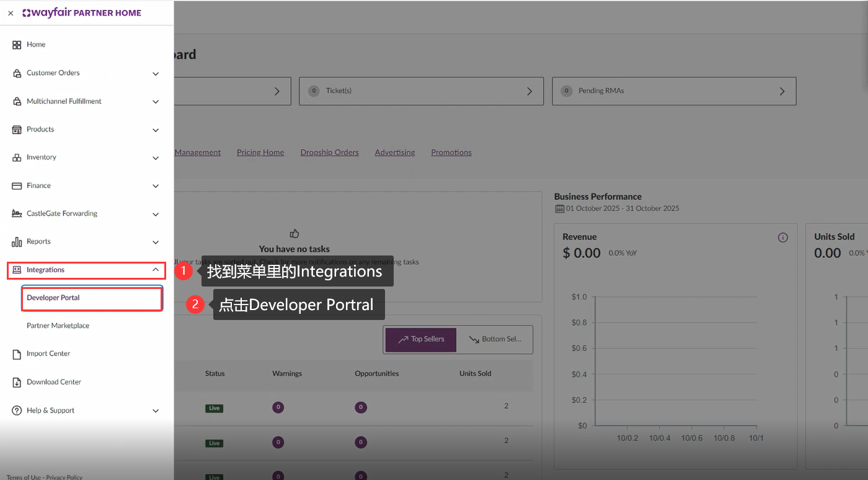Expand the Multichannel Fulfillment submenu chevron
868x480 pixels.
pos(156,102)
